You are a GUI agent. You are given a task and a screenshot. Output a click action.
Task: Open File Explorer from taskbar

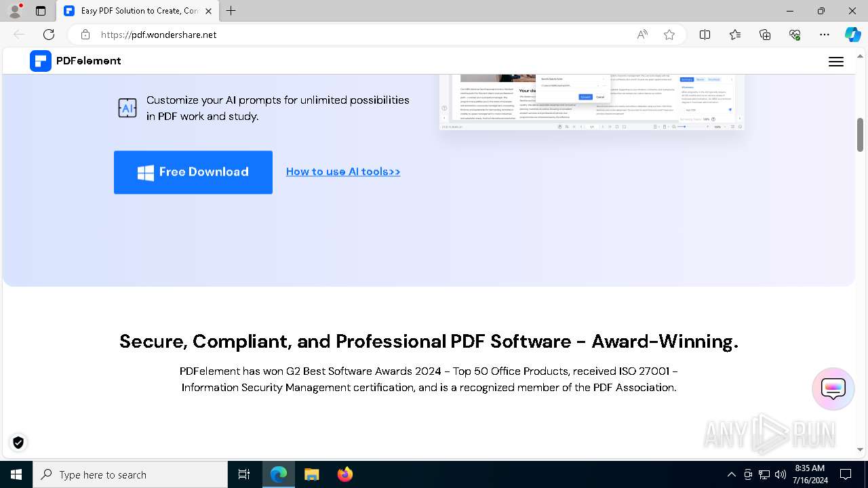coord(312,474)
